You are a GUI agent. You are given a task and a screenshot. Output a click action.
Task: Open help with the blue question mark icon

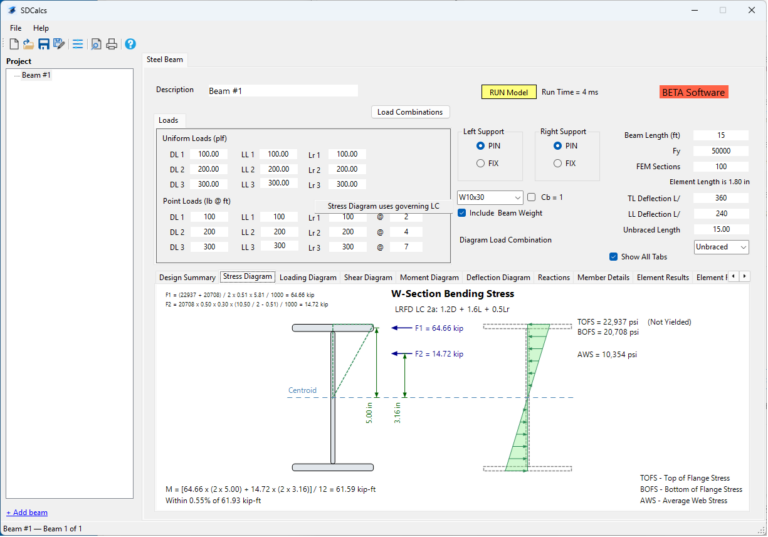coord(130,44)
